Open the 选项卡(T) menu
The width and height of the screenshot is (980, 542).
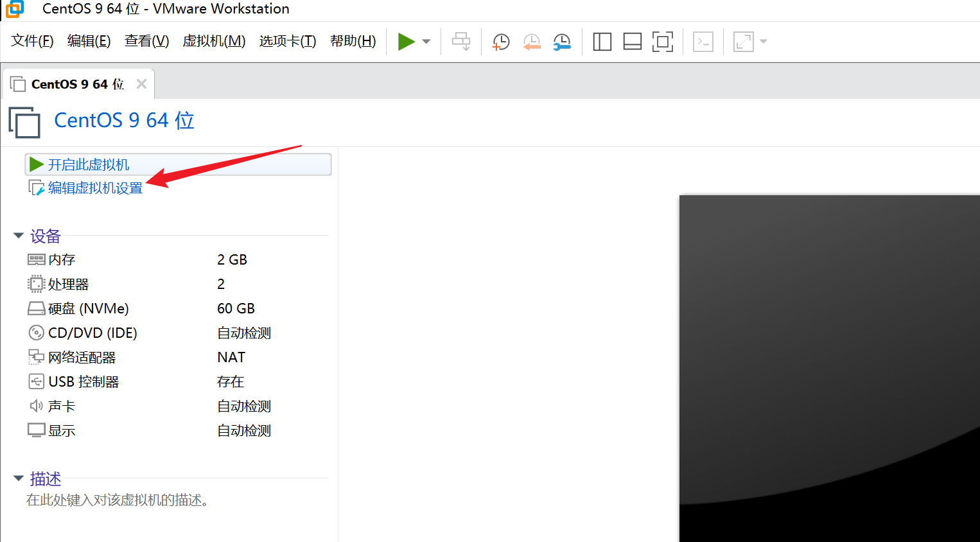[x=288, y=41]
